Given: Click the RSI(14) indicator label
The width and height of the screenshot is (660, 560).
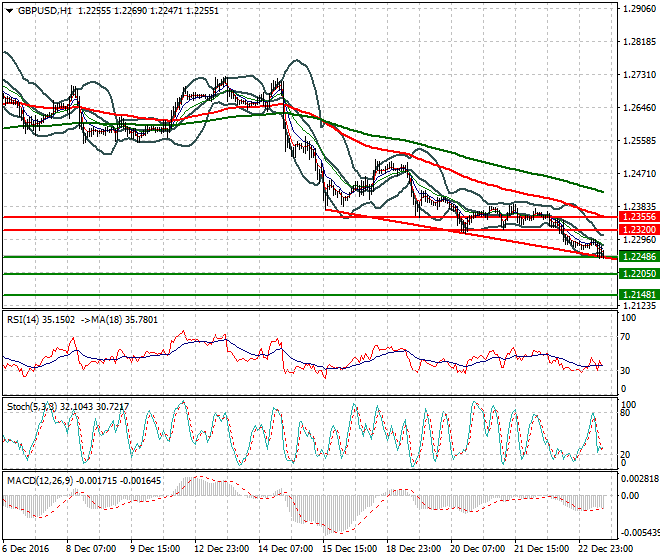Looking at the screenshot, I should (24, 320).
